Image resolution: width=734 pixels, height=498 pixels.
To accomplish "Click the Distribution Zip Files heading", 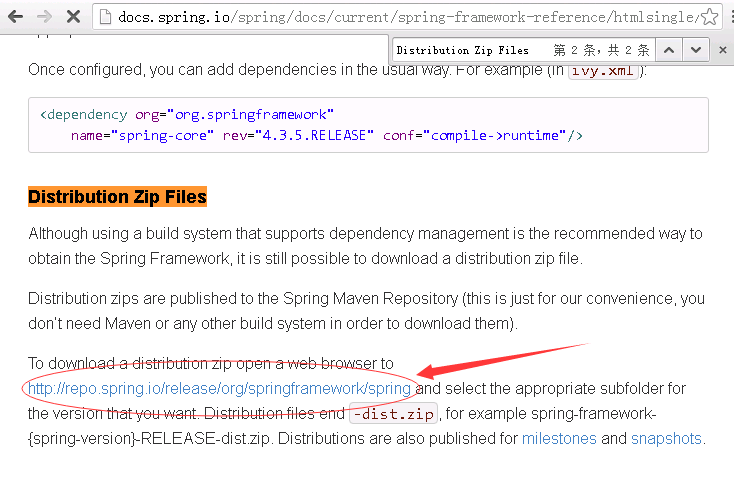I will click(117, 197).
